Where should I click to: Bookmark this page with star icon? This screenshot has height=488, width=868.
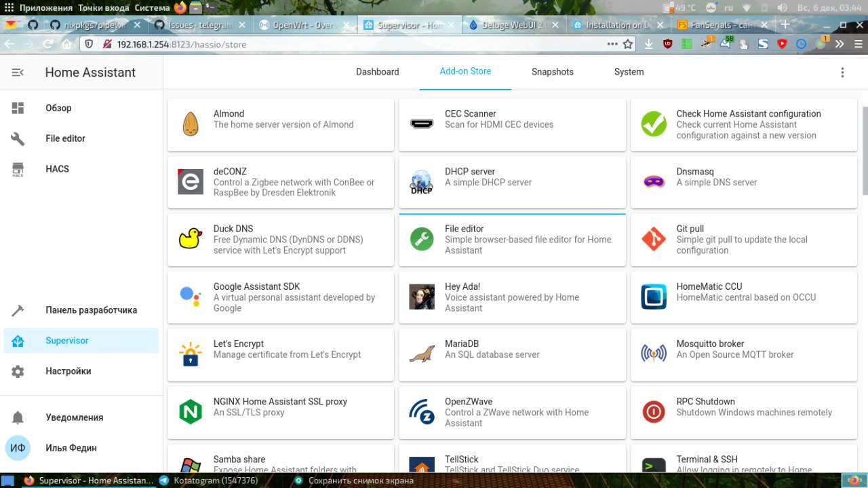(628, 44)
